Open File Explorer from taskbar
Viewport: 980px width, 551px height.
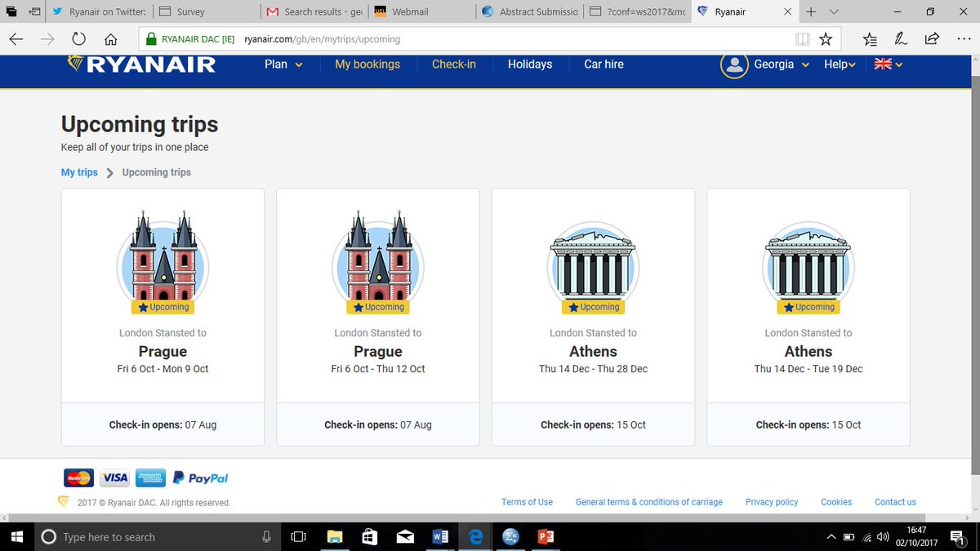(334, 537)
